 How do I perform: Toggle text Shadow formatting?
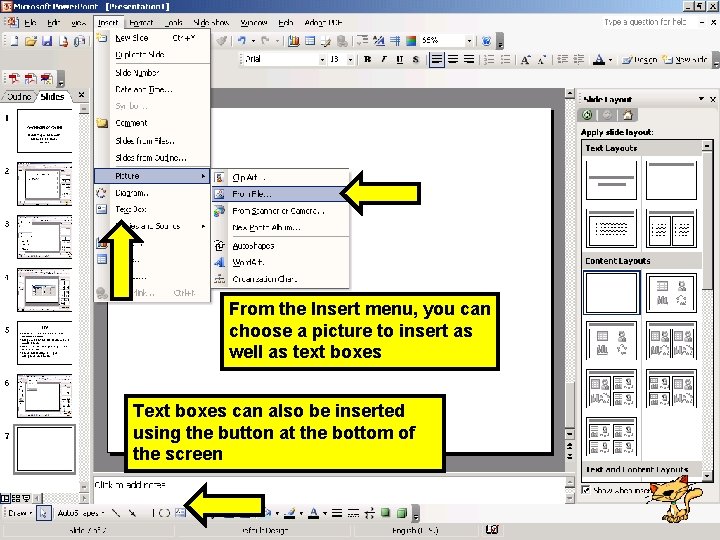416,59
